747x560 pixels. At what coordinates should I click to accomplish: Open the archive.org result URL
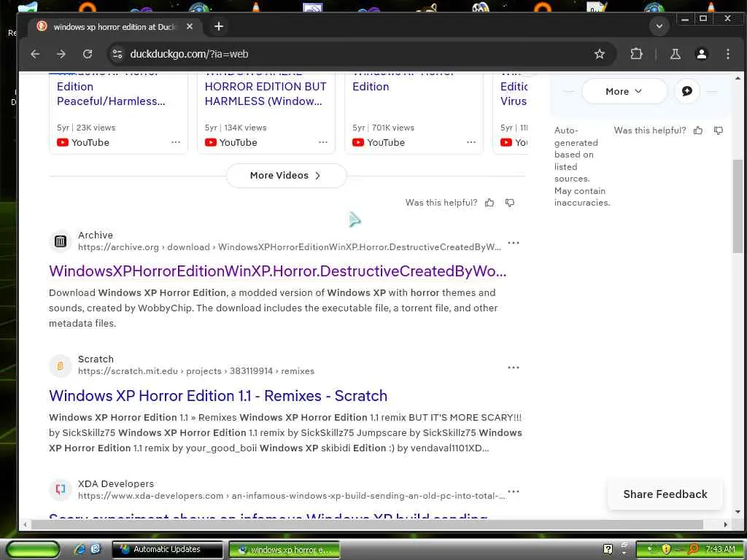(x=289, y=247)
